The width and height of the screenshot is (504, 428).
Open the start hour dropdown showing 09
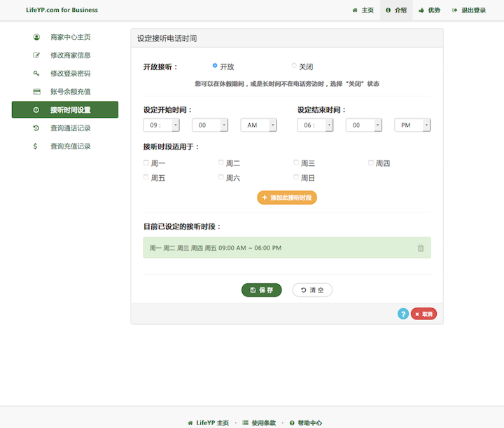pos(162,125)
